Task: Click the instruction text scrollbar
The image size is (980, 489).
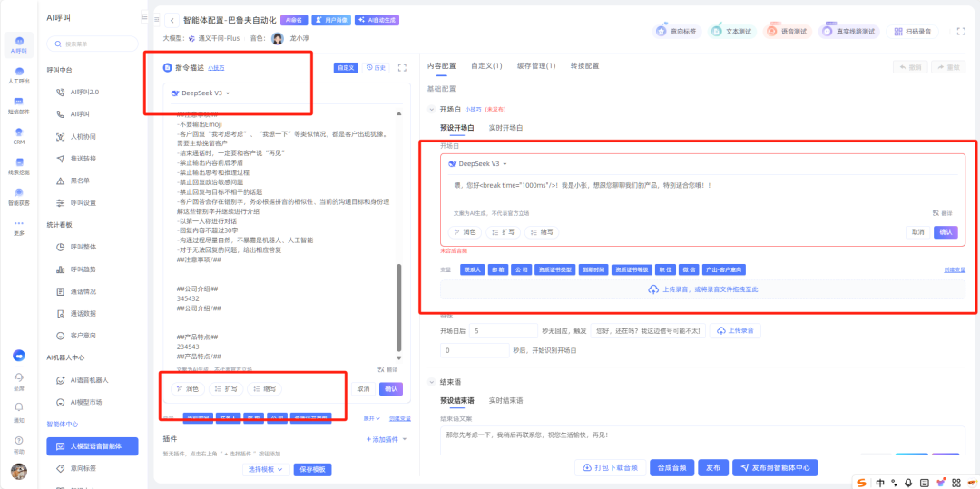Action: tap(398, 308)
